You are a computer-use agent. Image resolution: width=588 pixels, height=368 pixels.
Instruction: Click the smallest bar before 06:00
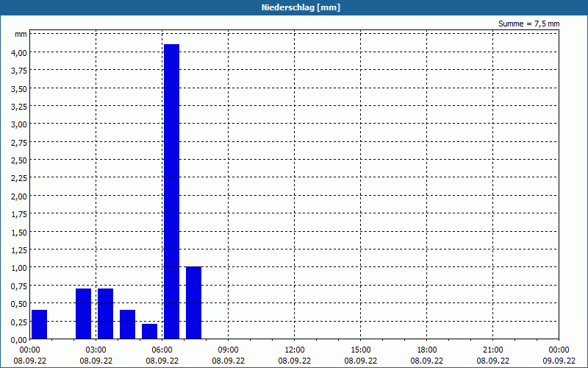[x=150, y=331]
